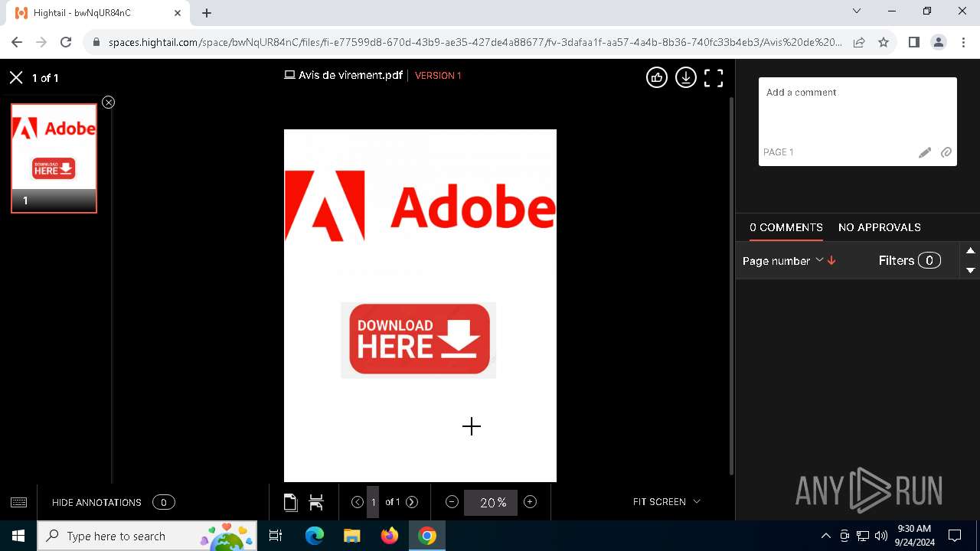Viewport: 980px width, 551px height.
Task: Click the DOWNLOAD HERE button in the PDF
Action: coord(419,340)
